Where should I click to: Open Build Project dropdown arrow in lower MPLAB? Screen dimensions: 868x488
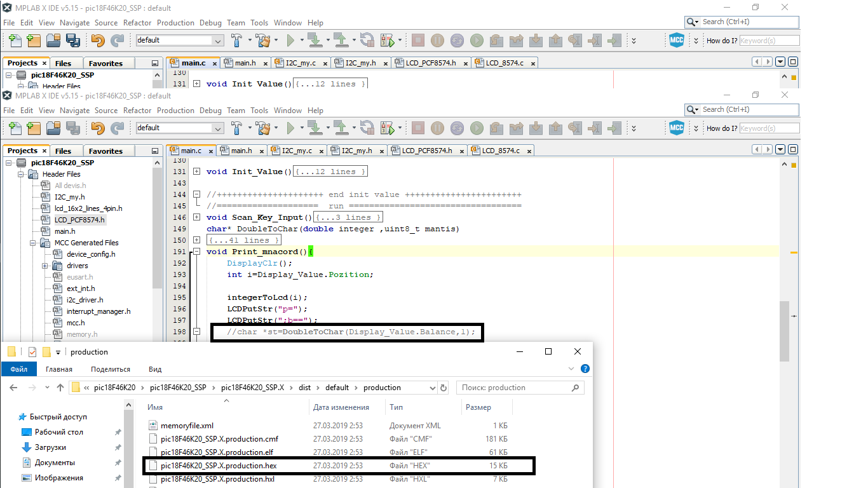point(250,128)
